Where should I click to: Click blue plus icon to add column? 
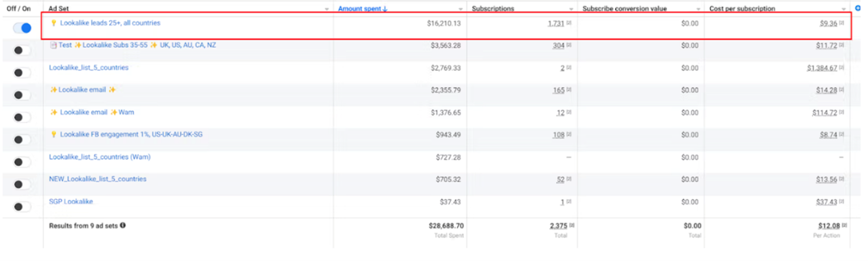(857, 8)
